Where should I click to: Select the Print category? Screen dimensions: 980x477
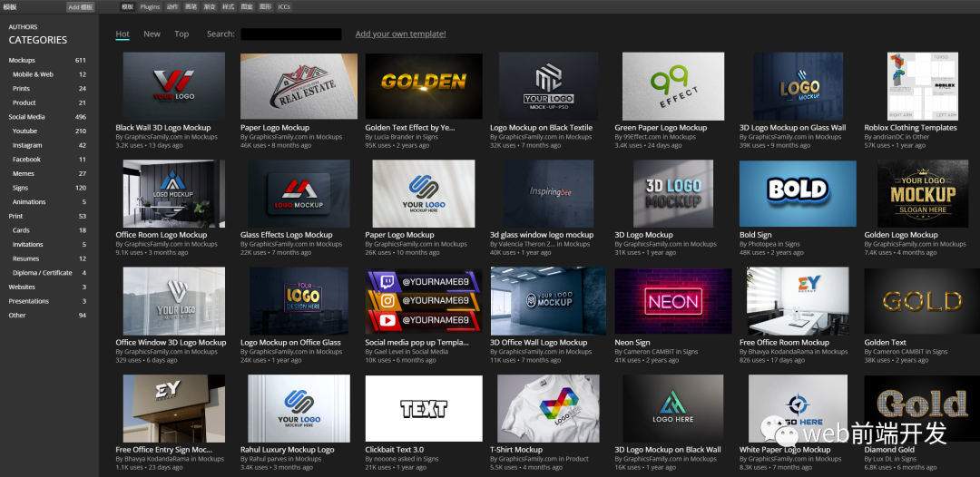(47, 216)
